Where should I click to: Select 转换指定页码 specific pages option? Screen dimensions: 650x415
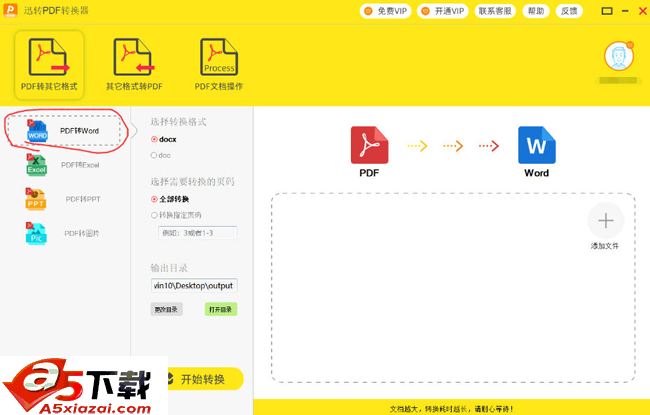point(176,215)
